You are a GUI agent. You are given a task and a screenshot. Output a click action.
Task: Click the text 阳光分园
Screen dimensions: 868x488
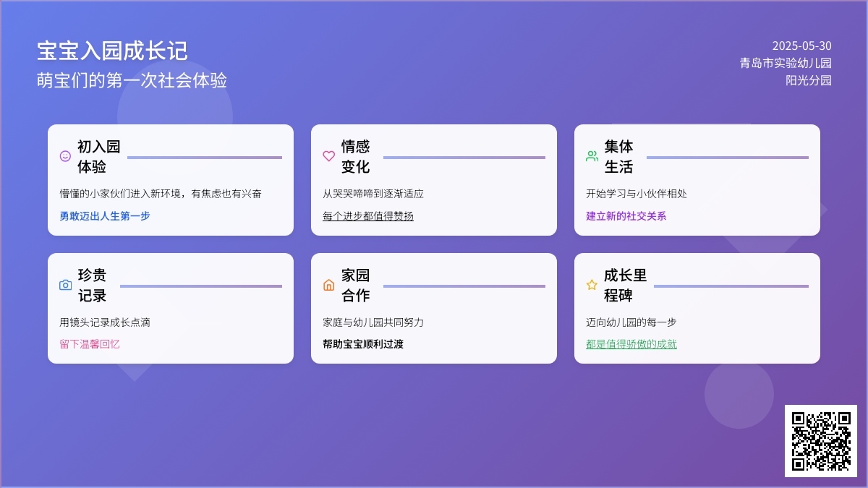[x=809, y=80]
